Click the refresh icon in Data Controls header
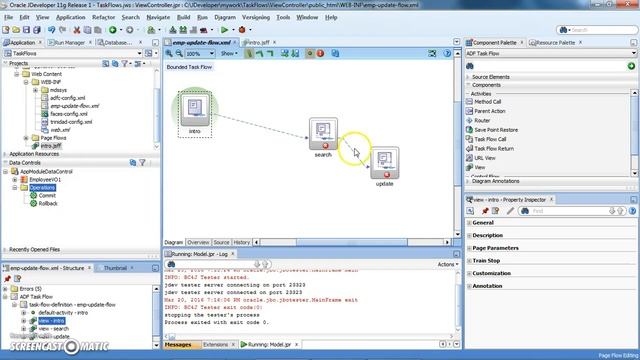This screenshot has height=360, width=640. [133, 162]
